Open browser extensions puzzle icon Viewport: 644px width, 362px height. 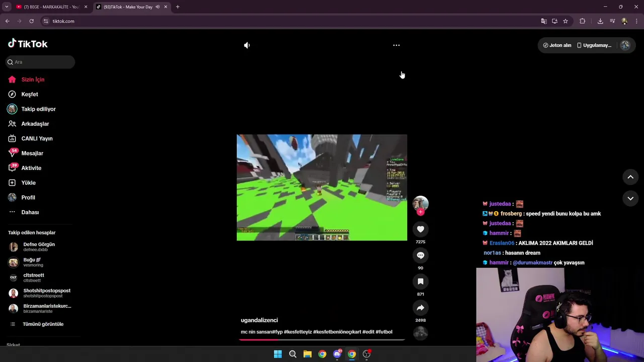(583, 21)
